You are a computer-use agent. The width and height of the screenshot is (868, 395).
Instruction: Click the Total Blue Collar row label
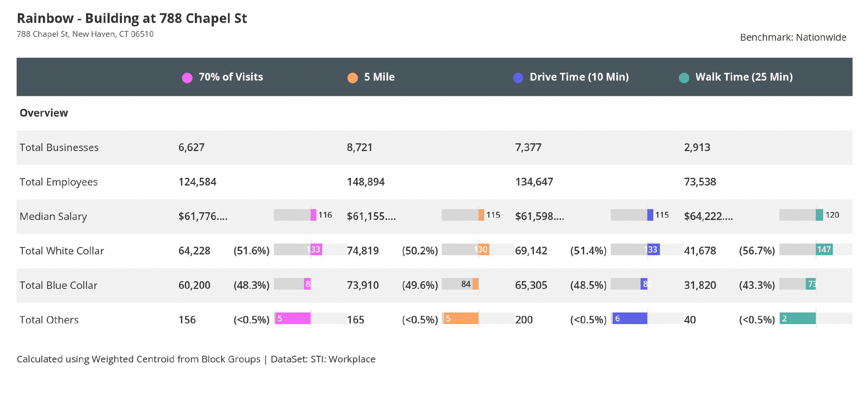tap(59, 286)
